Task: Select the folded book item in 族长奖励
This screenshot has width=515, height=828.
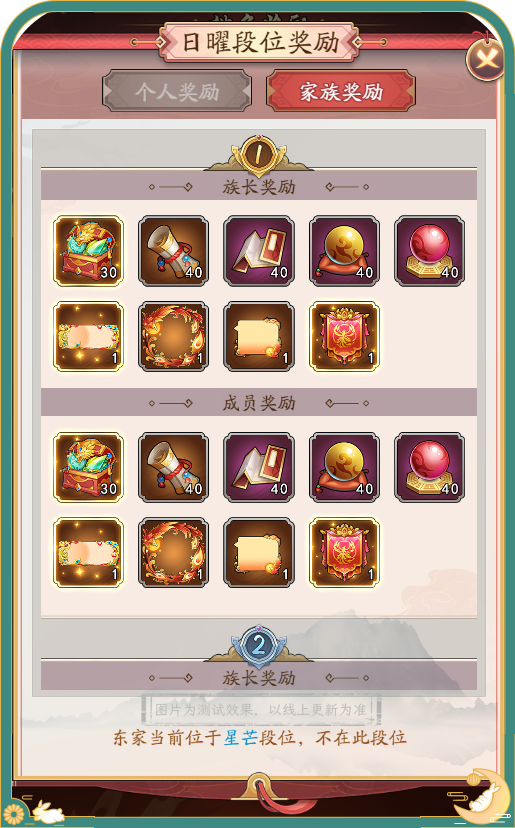Action: click(x=259, y=251)
